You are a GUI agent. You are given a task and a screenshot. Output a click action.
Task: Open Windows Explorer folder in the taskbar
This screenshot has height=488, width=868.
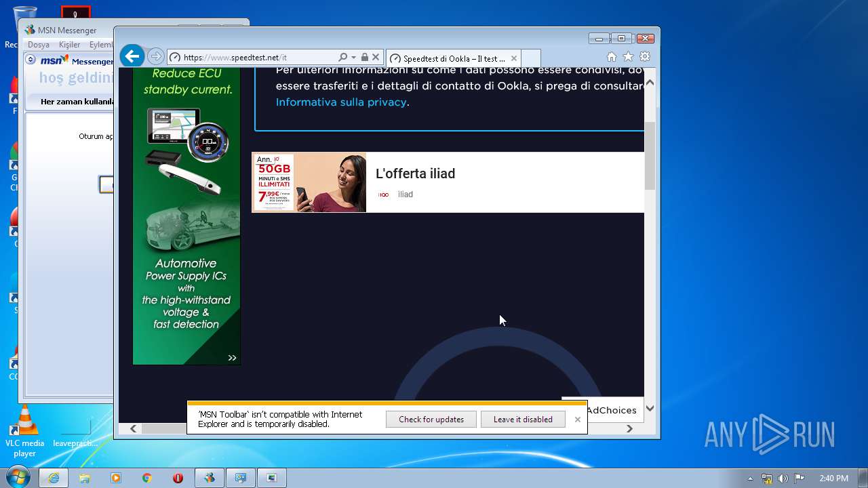pyautogui.click(x=85, y=478)
